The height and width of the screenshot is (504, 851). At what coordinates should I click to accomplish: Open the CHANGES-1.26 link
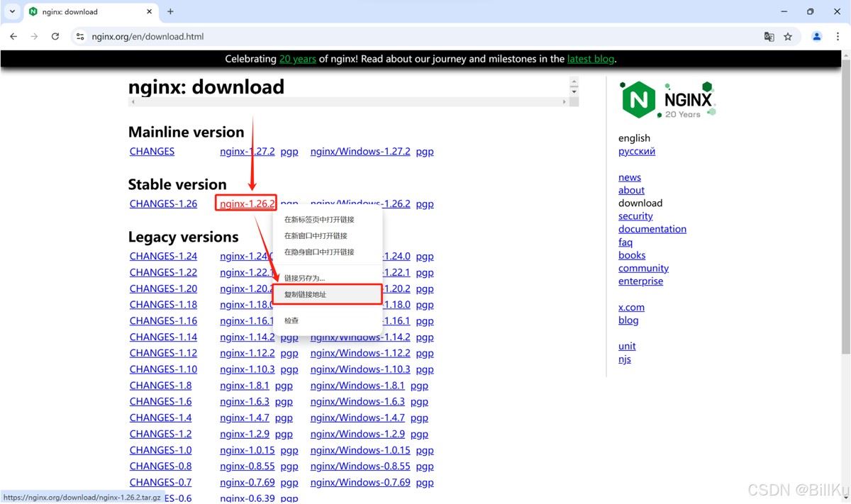tap(163, 203)
